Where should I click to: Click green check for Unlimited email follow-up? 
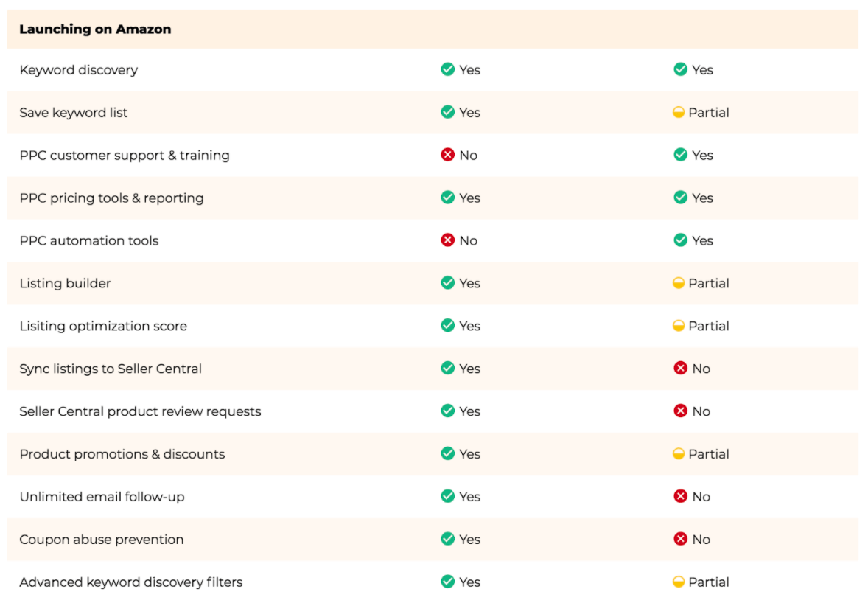[x=447, y=495]
